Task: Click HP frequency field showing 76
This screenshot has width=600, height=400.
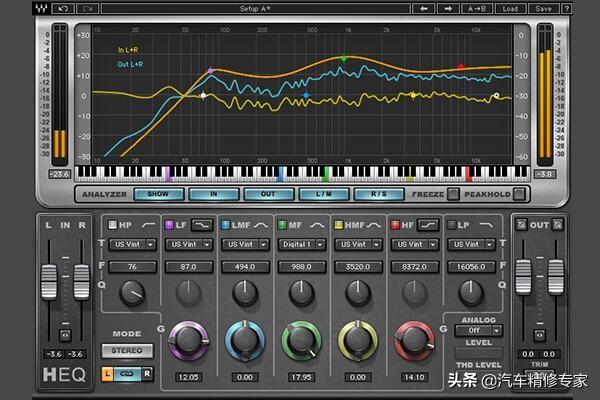Action: tap(132, 266)
